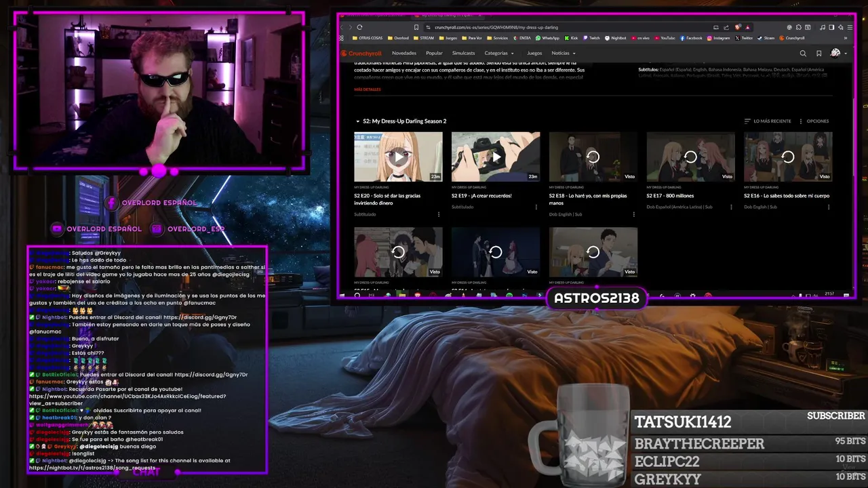The width and height of the screenshot is (868, 488).
Task: Go to Simulcasts in Crunchyroll nav
Action: click(x=464, y=53)
